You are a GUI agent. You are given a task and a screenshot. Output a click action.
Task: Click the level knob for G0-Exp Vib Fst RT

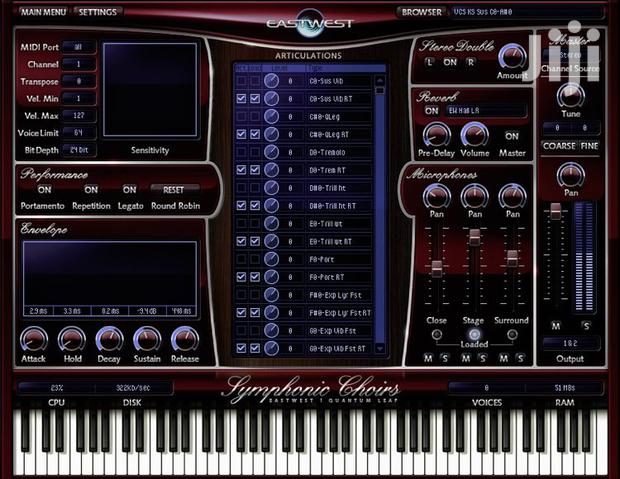(x=271, y=348)
